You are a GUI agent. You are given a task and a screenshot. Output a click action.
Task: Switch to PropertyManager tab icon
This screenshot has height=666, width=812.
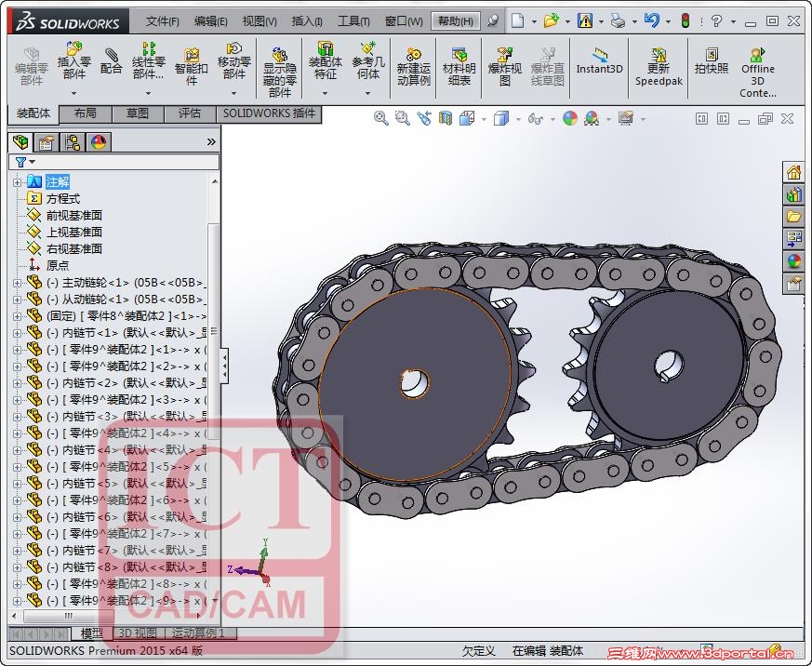pos(47,142)
